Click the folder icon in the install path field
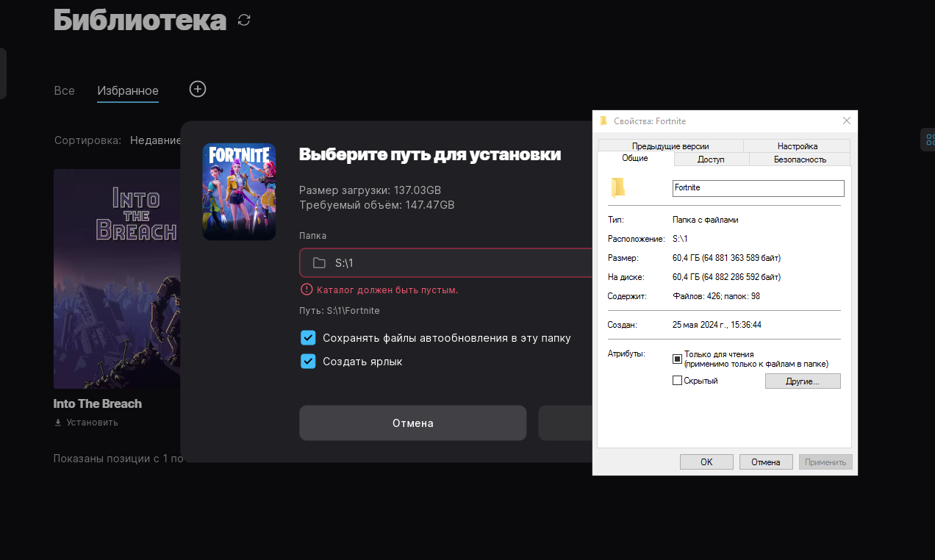The width and height of the screenshot is (935, 560). coord(319,263)
